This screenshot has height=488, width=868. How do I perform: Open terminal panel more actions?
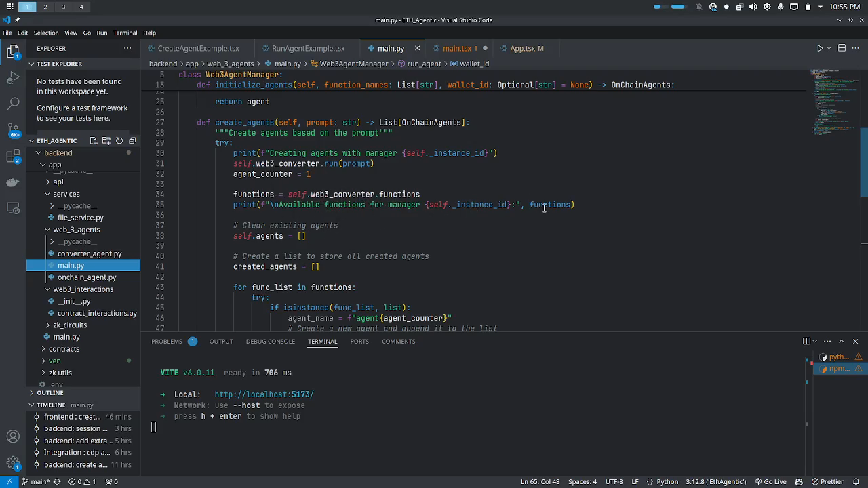click(x=828, y=341)
